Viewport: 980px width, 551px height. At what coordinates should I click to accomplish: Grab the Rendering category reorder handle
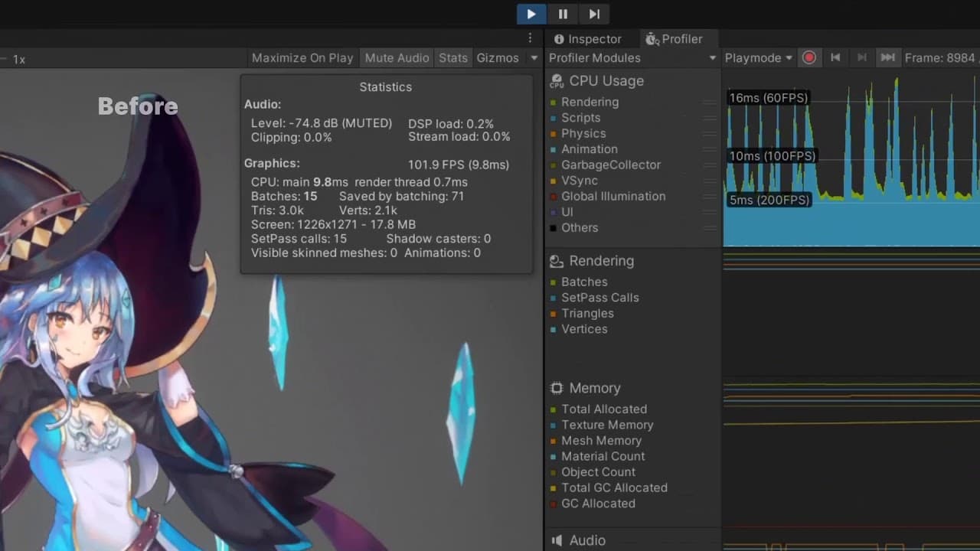(710, 103)
